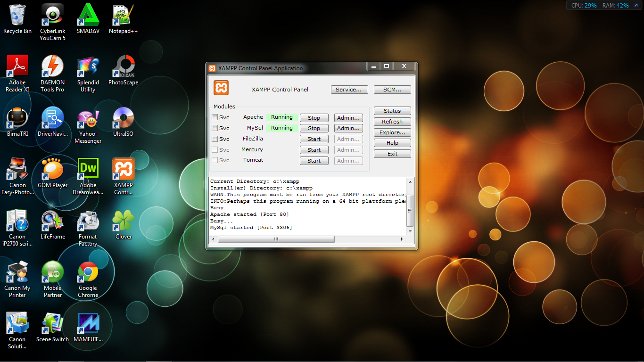The height and width of the screenshot is (362, 644).
Task: Enable Svc checkbox for FileZilla
Action: pyautogui.click(x=215, y=139)
